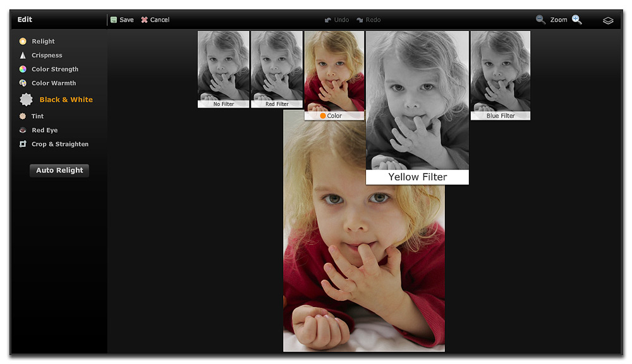Select the No Filter thumbnail
This screenshot has height=364, width=632.
(223, 70)
